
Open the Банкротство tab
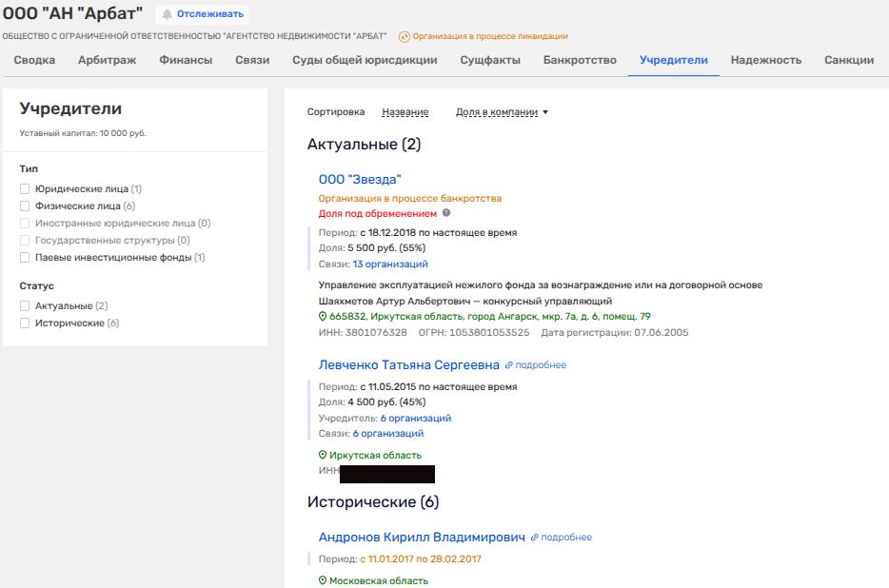pos(580,60)
